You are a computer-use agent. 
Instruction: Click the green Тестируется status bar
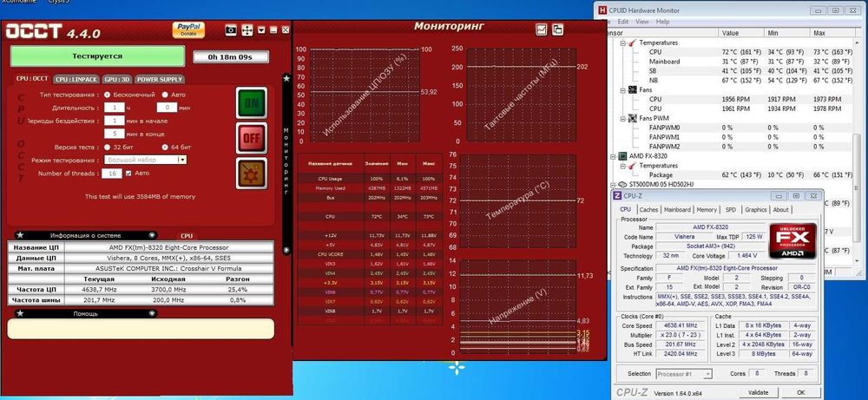pos(97,56)
